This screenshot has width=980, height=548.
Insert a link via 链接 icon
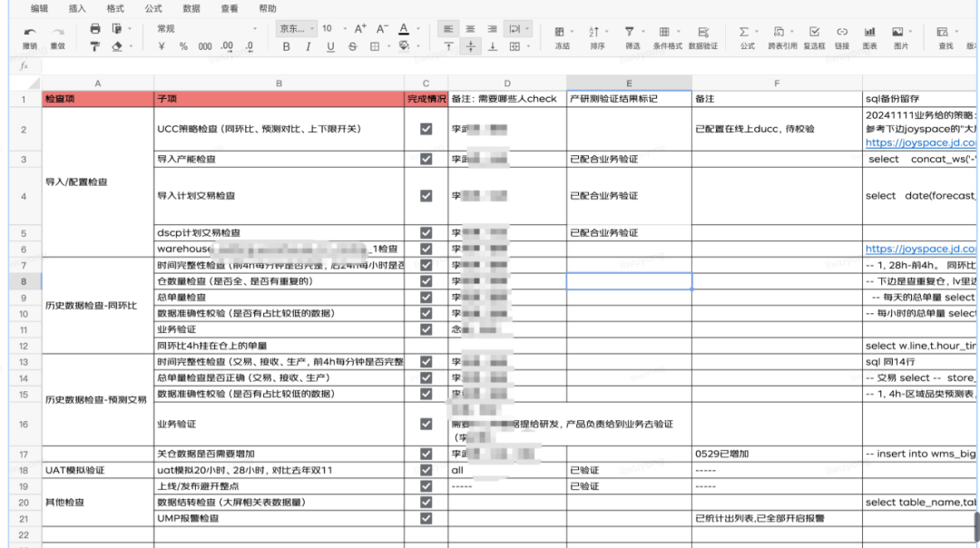(x=842, y=37)
